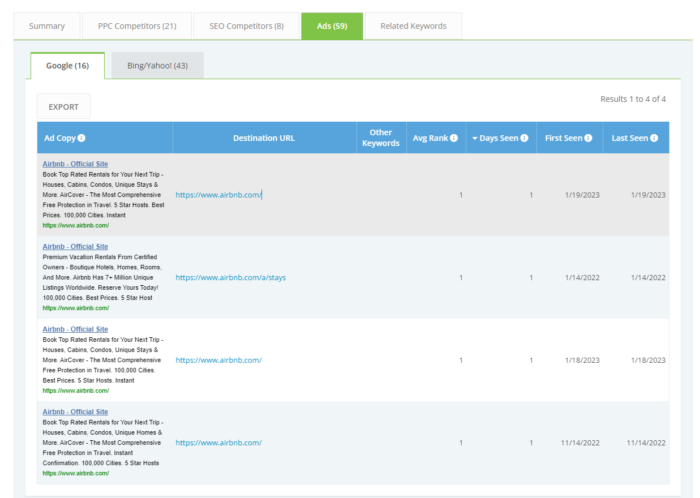Click Last Seen date 1/19/2023
700x498 pixels.
coord(648,195)
